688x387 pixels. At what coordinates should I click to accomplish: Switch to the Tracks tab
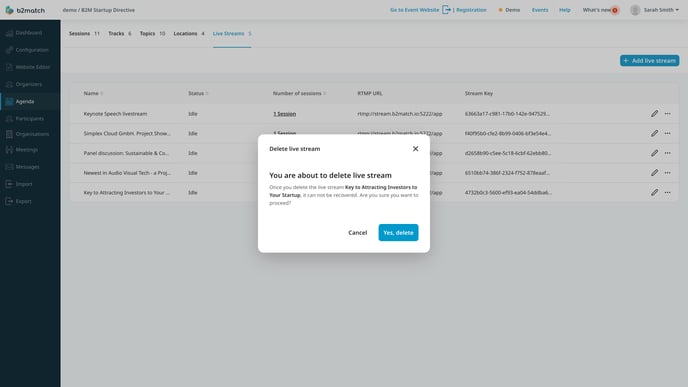pos(120,34)
